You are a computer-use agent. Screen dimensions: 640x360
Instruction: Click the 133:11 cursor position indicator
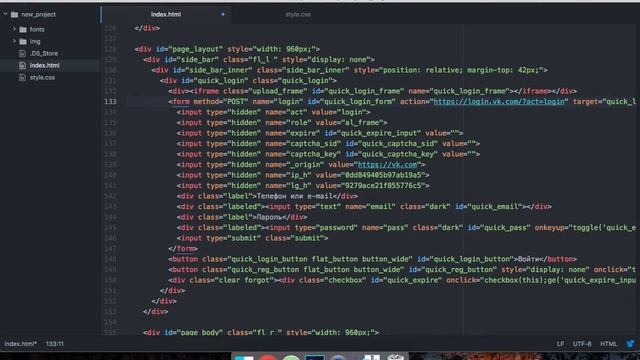pyautogui.click(x=54, y=344)
